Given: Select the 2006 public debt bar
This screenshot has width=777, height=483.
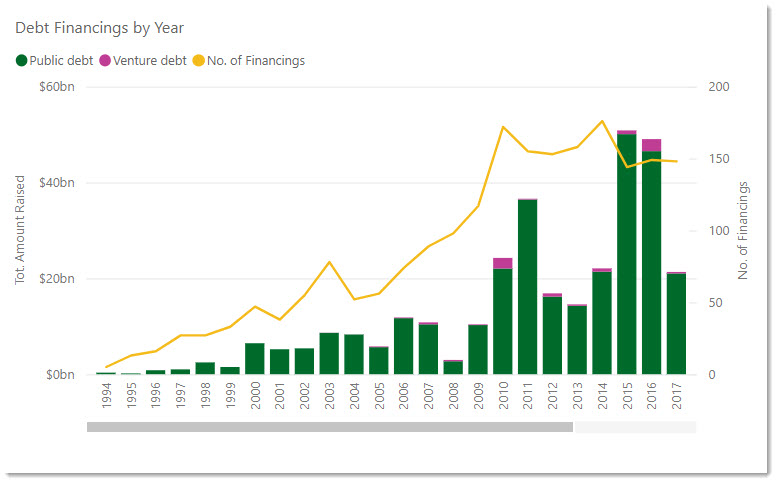Looking at the screenshot, I should (404, 346).
